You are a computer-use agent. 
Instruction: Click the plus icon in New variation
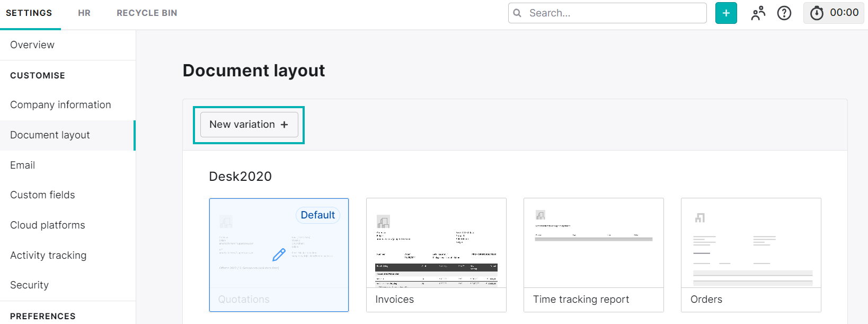pos(285,125)
